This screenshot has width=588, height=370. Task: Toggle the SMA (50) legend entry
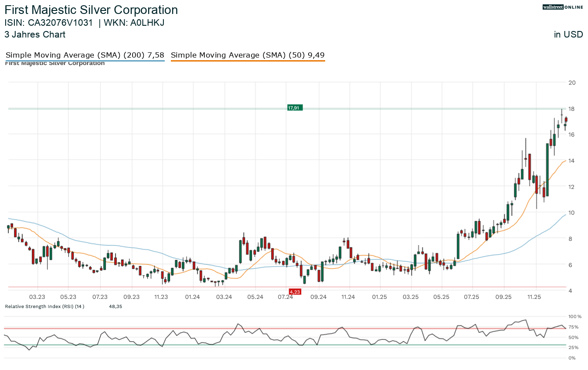(x=248, y=55)
